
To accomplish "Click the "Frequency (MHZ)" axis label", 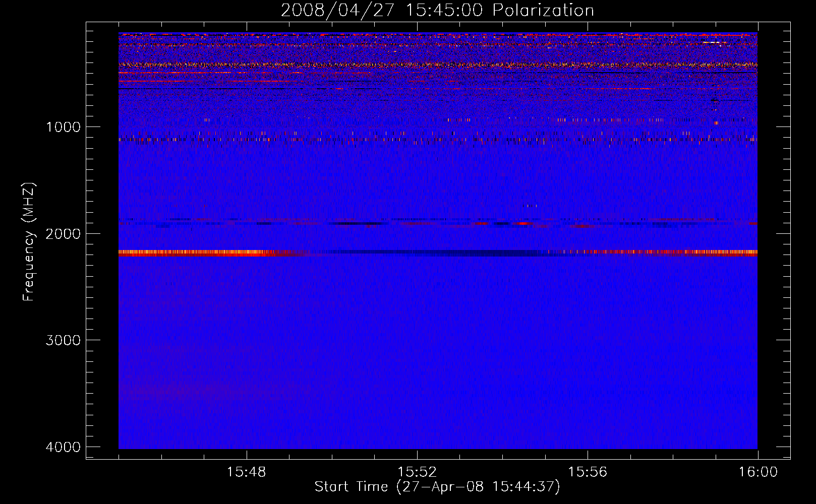I will click(x=29, y=242).
